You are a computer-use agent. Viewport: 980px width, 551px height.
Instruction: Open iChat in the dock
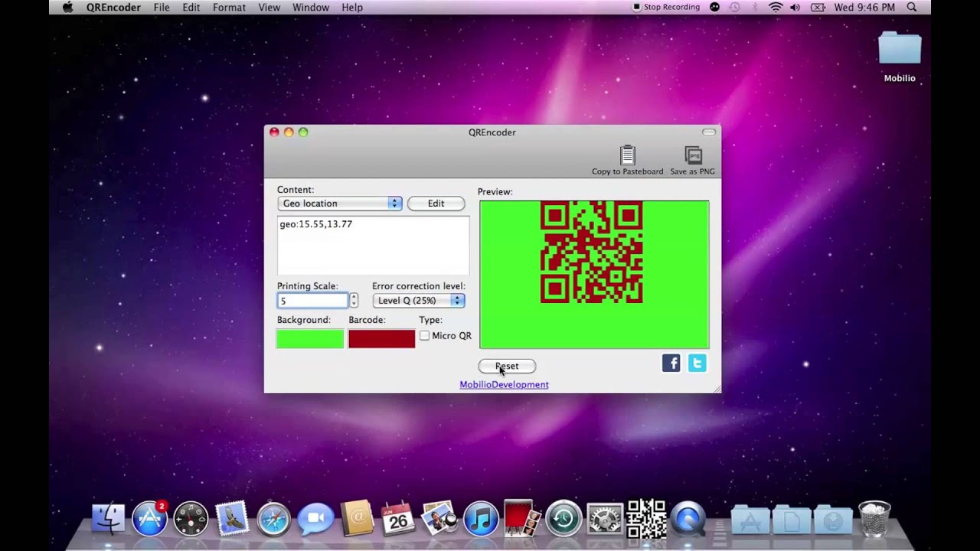point(315,519)
